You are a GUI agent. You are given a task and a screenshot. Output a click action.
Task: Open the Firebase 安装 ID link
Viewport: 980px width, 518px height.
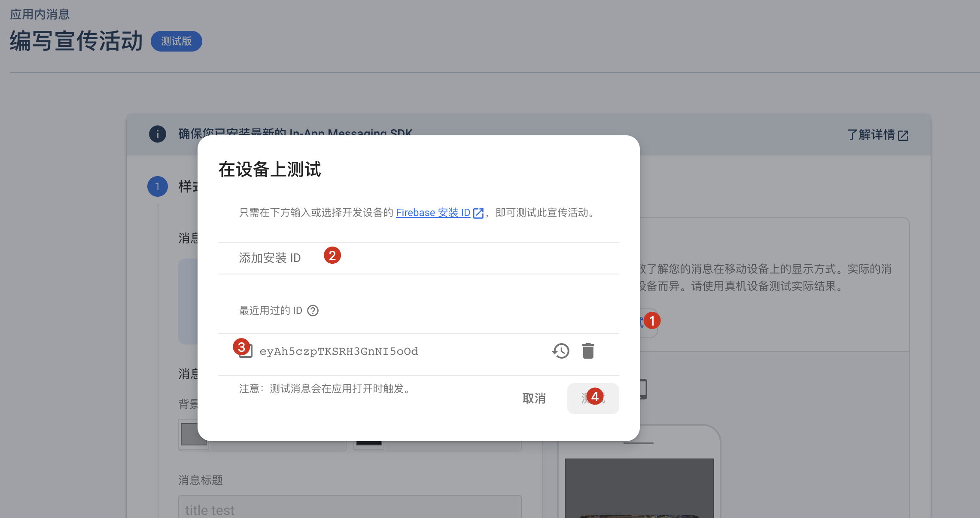pyautogui.click(x=433, y=213)
